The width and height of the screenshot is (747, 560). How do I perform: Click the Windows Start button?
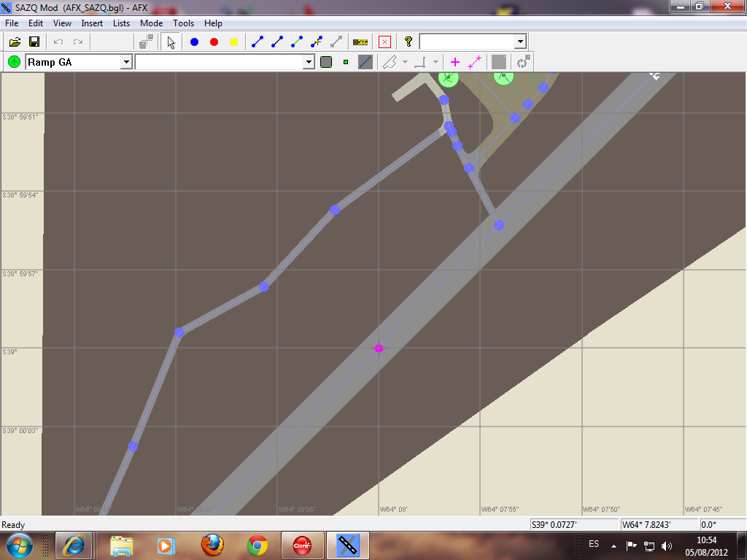(20, 545)
